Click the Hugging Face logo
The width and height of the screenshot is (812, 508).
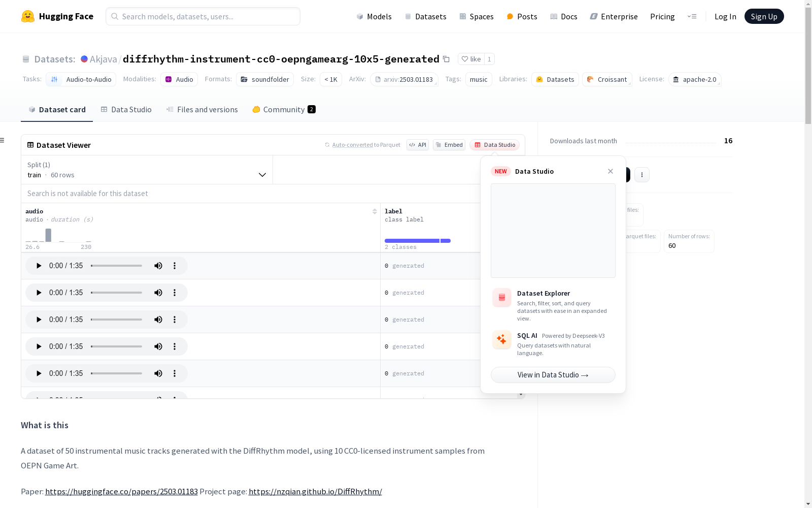[x=57, y=16]
